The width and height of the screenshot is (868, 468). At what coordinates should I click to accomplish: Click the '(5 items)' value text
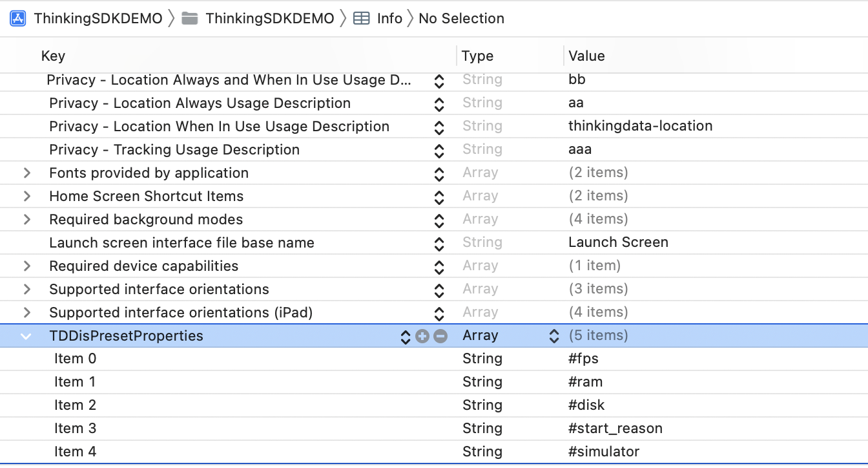pyautogui.click(x=599, y=335)
